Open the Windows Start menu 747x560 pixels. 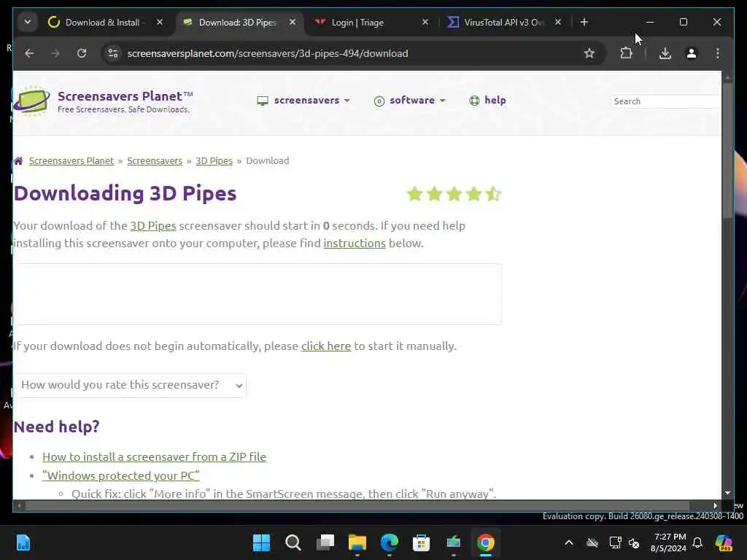point(261,542)
